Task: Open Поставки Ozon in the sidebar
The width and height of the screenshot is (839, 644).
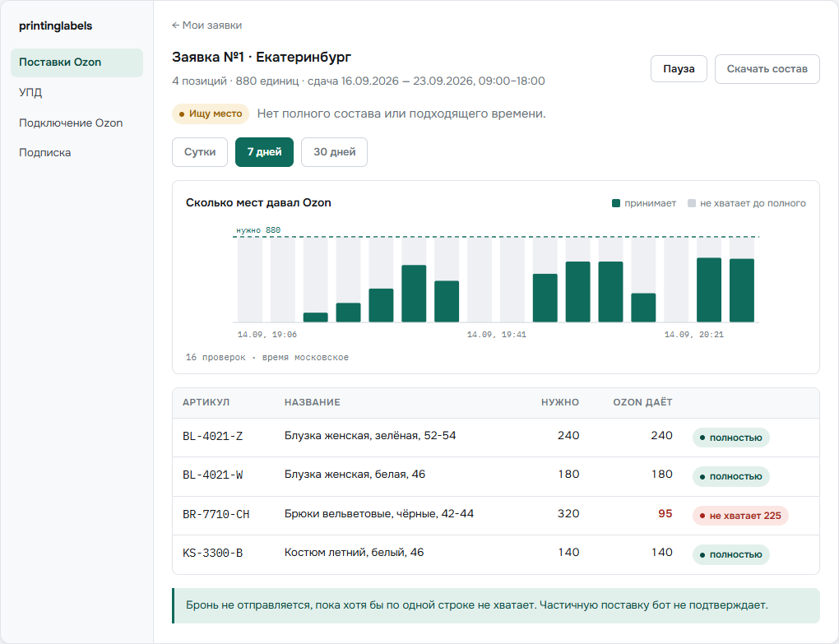Action: click(76, 63)
